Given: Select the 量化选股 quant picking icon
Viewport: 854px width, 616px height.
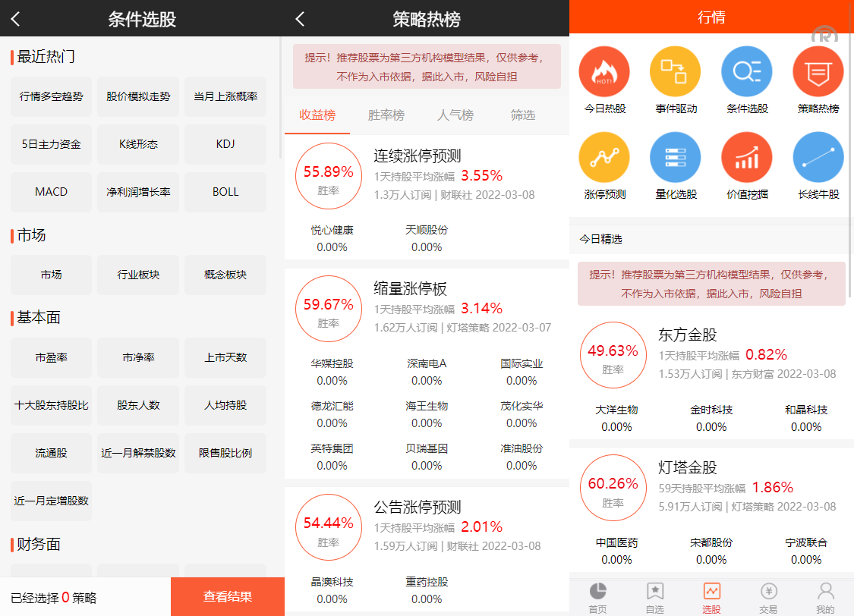Looking at the screenshot, I should (675, 156).
